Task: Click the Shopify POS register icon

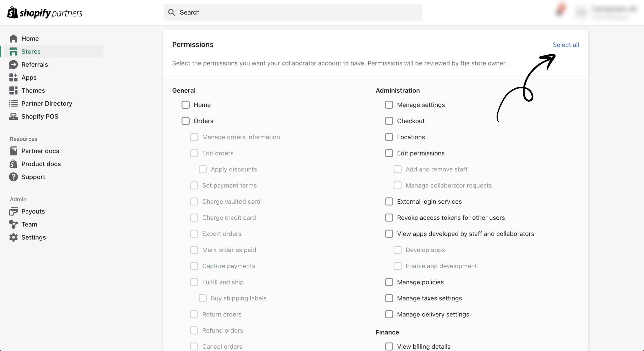Action: click(x=13, y=117)
